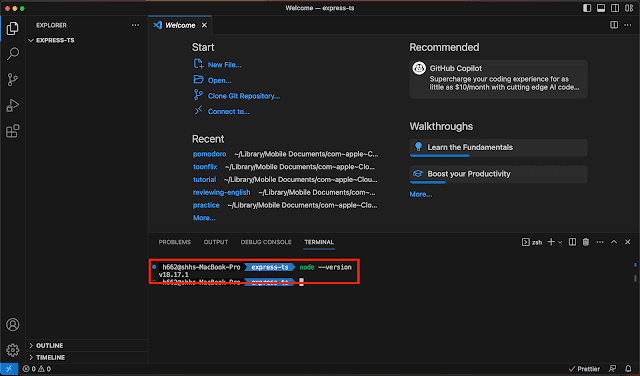Click the 'v18.17.1' terminal output
Viewport: 640px width, 376px height.
pos(173,275)
